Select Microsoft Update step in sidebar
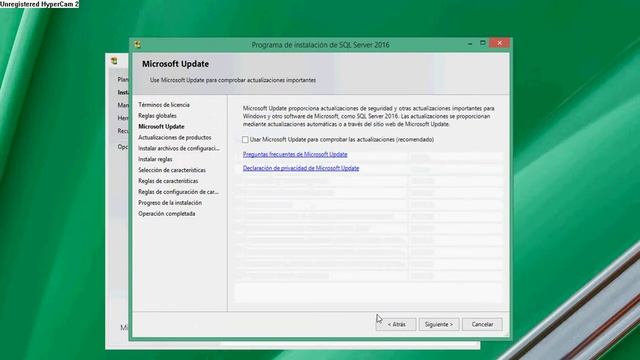Screen dimensions: 640x360 (x=161, y=127)
